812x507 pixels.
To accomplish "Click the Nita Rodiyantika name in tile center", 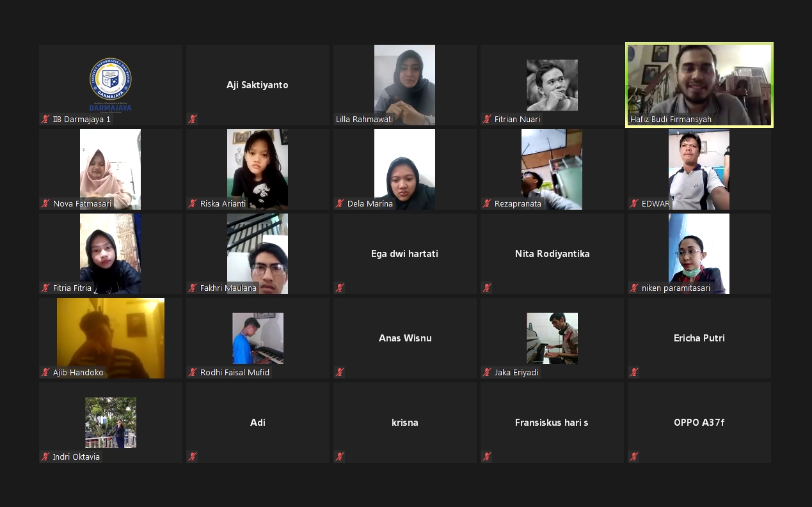I will [552, 254].
